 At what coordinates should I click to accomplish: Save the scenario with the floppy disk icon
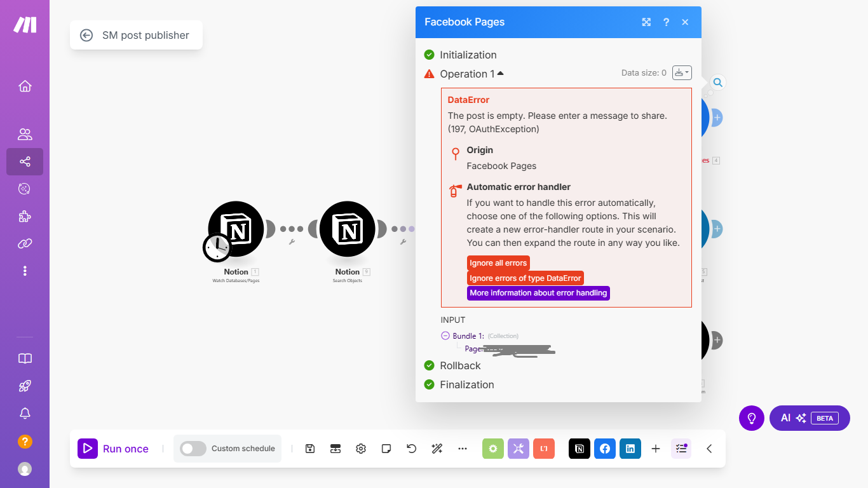tap(310, 449)
